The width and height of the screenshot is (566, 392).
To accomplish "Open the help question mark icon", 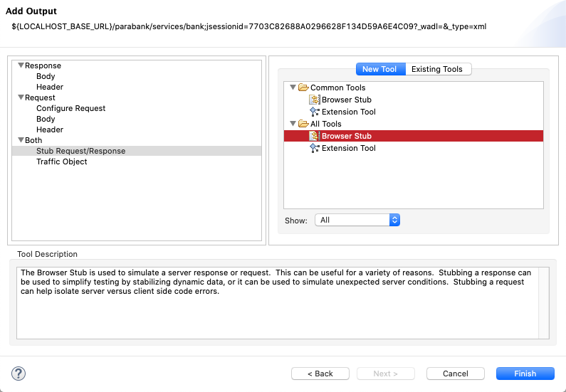I will click(19, 374).
